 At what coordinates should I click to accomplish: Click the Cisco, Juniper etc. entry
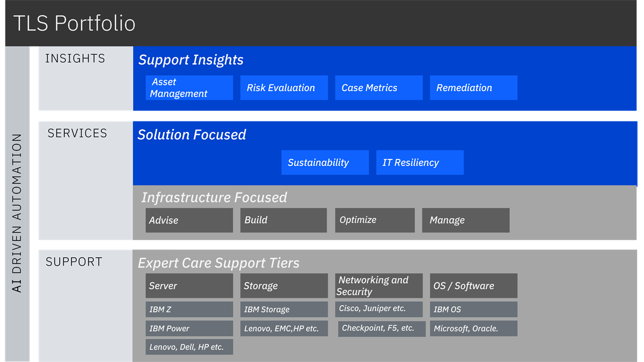pyautogui.click(x=378, y=309)
